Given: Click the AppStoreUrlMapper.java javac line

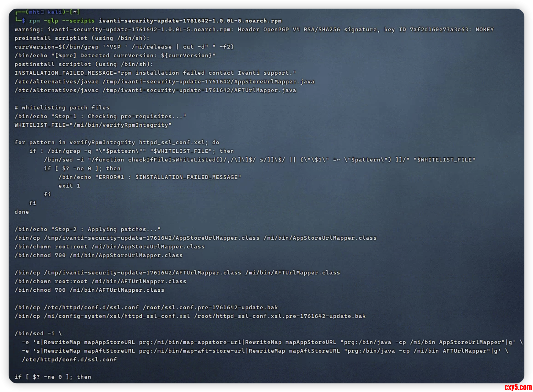Looking at the screenshot, I should 164,82.
